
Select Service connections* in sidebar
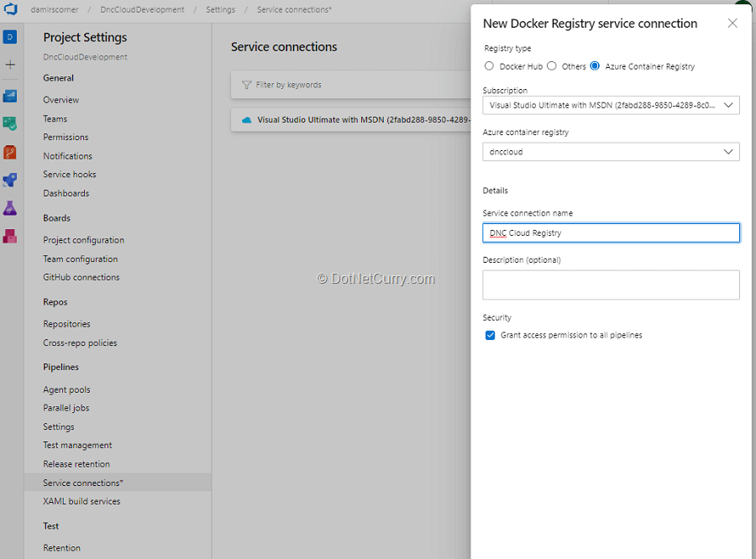click(118, 483)
